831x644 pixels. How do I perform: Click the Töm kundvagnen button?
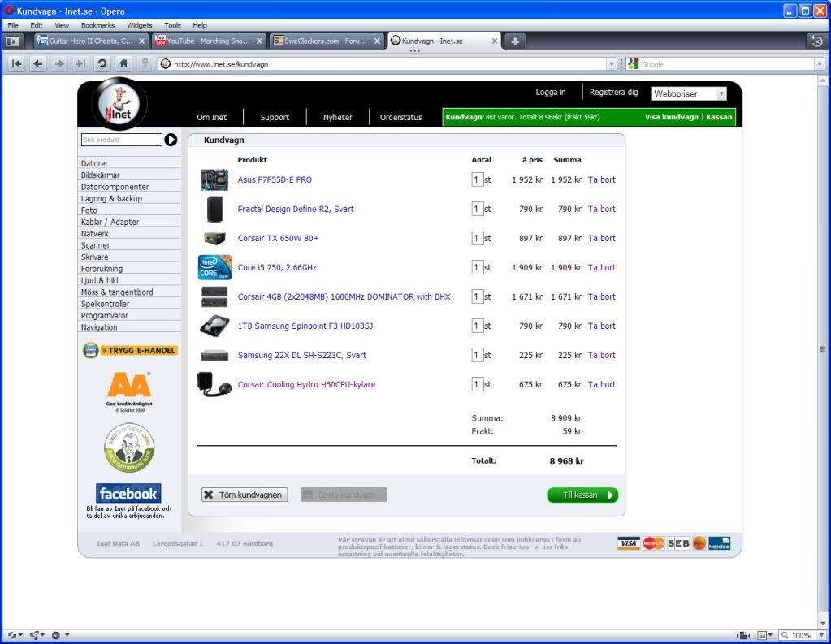tap(245, 495)
